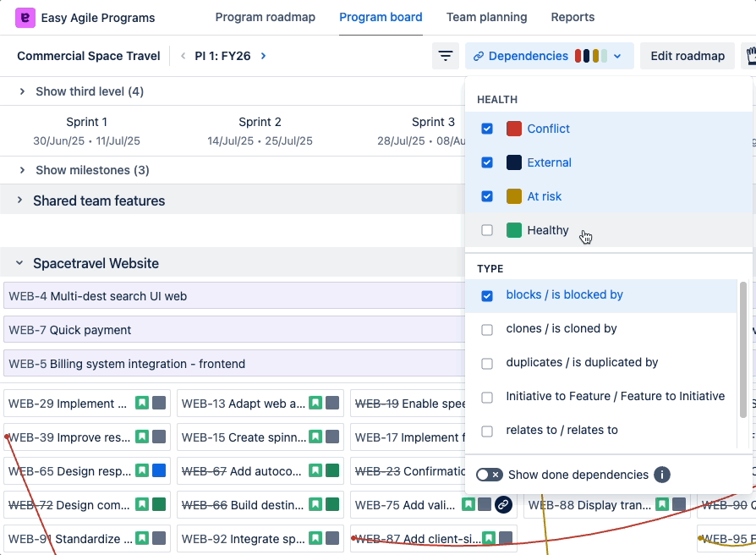Open the filter icon next to Dependencies
This screenshot has width=756, height=555.
[x=445, y=56]
